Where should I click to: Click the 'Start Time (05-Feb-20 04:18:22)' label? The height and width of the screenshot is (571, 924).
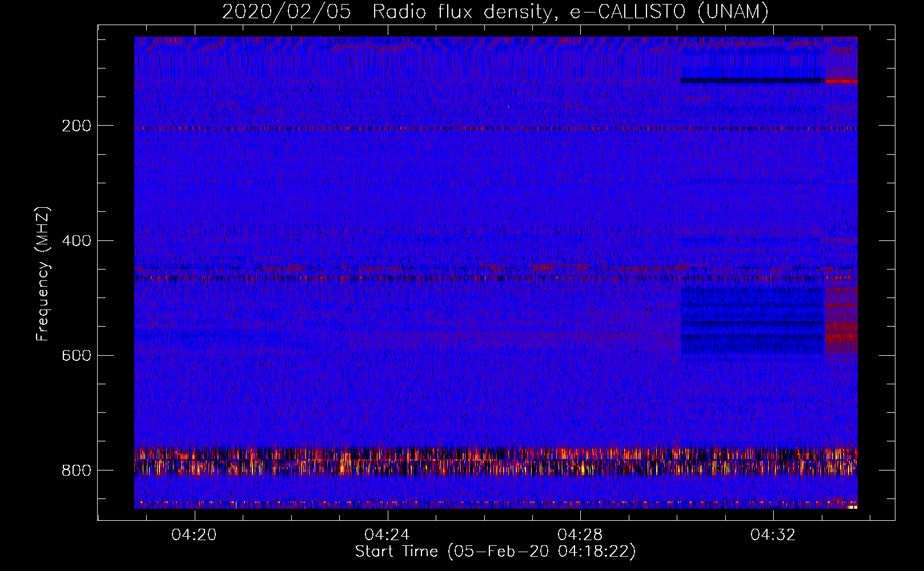[x=495, y=552]
